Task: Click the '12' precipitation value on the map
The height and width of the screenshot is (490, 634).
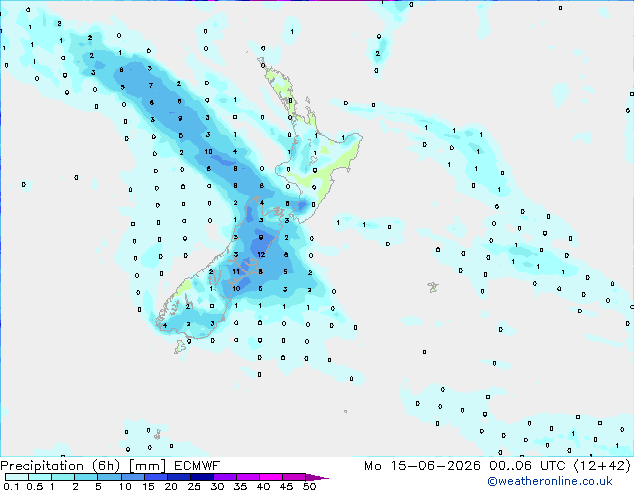Action: pyautogui.click(x=261, y=255)
